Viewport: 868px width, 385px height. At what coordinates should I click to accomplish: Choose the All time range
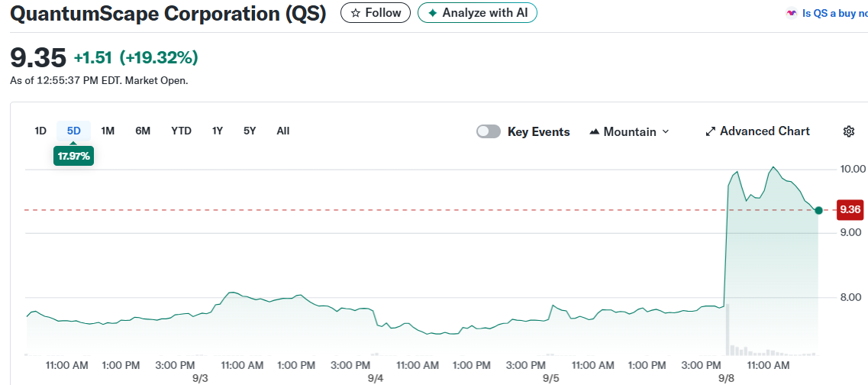(283, 131)
